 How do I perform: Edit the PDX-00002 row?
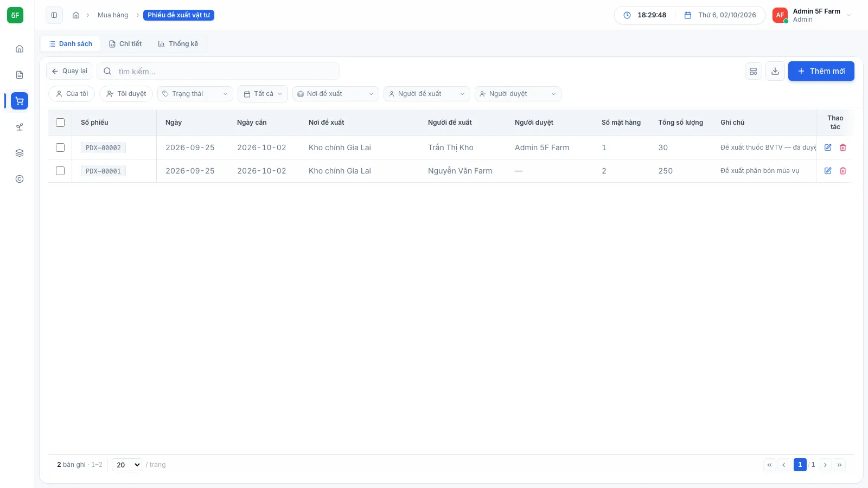tap(828, 147)
